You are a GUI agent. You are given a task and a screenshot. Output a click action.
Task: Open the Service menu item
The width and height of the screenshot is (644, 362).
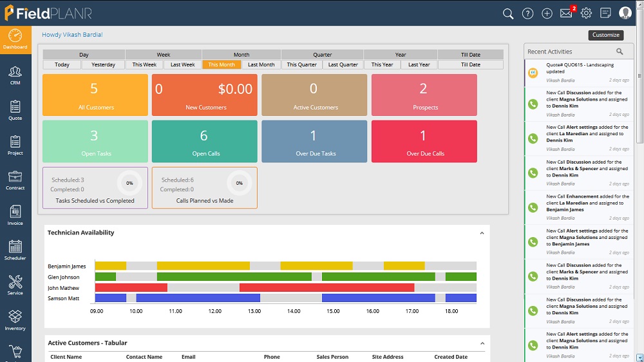15,284
